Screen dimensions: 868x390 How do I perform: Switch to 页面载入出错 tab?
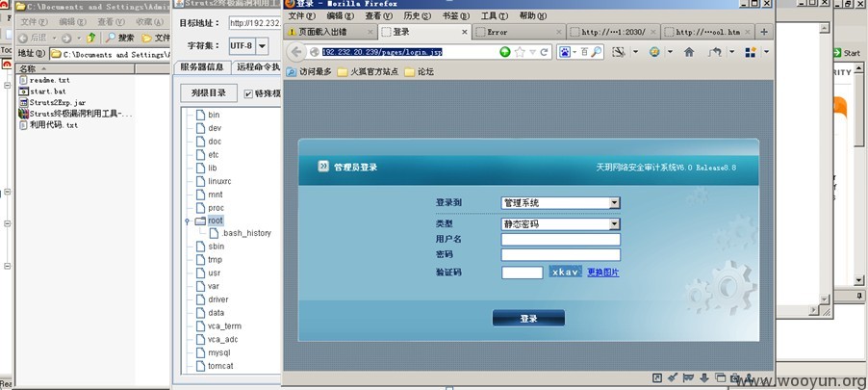point(330,32)
